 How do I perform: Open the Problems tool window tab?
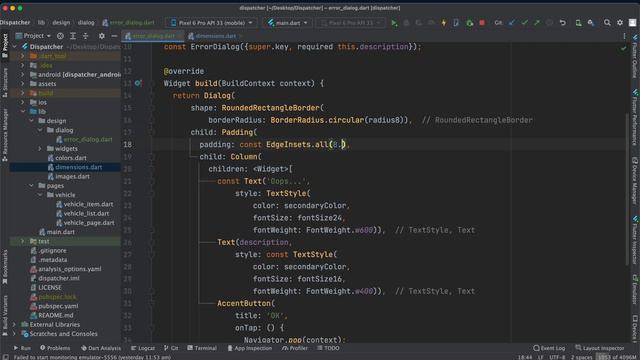55,348
